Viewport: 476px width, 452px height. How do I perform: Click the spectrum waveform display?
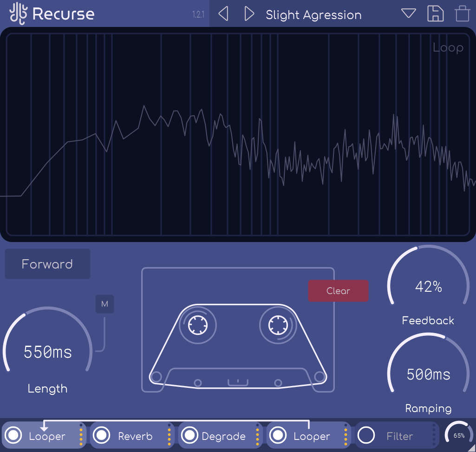(x=238, y=134)
